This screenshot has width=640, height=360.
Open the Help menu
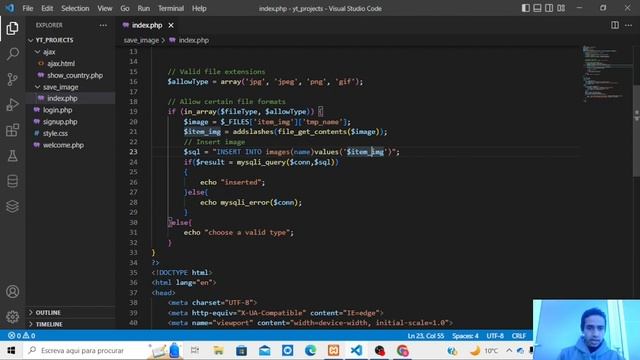pos(199,8)
